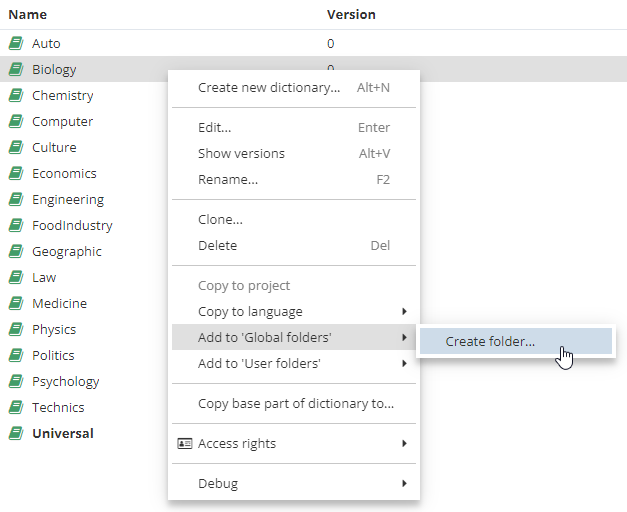Select the Physics dictionary icon

[x=16, y=330]
